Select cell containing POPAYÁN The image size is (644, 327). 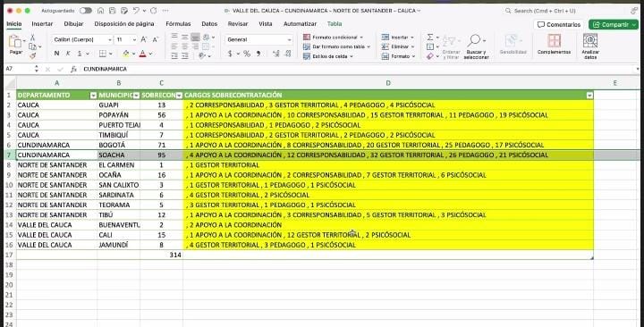click(x=119, y=115)
